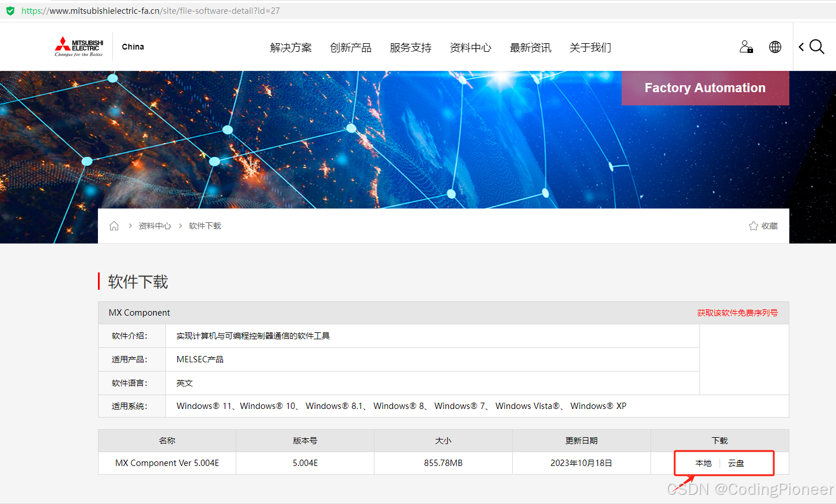The width and height of the screenshot is (836, 504).
Task: Click the left chevron beside the search icon
Action: tap(801, 47)
